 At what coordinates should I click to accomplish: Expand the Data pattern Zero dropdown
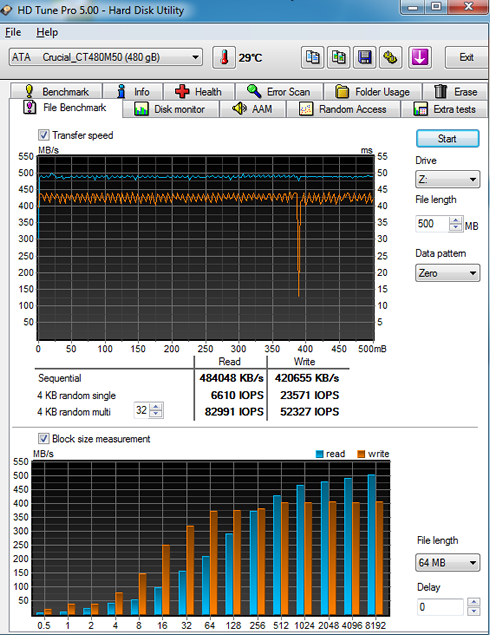pos(447,273)
